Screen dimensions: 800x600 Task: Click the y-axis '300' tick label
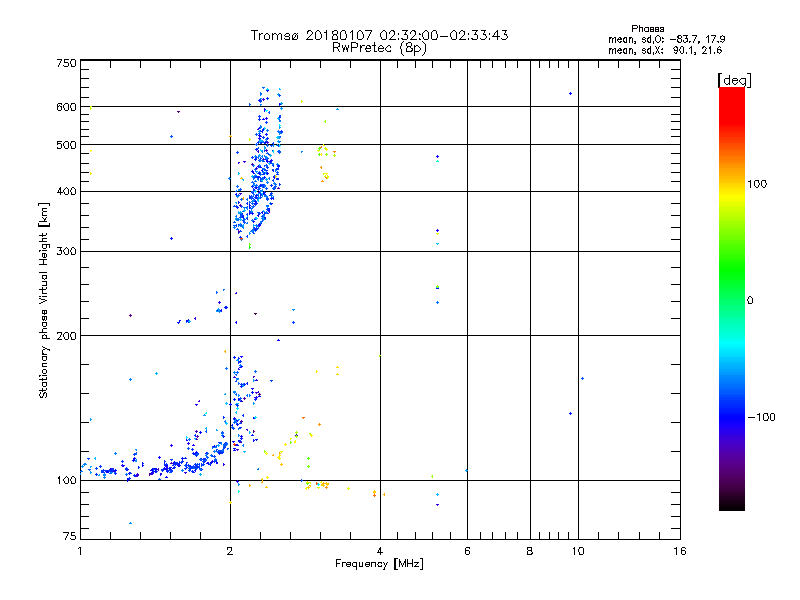click(66, 252)
